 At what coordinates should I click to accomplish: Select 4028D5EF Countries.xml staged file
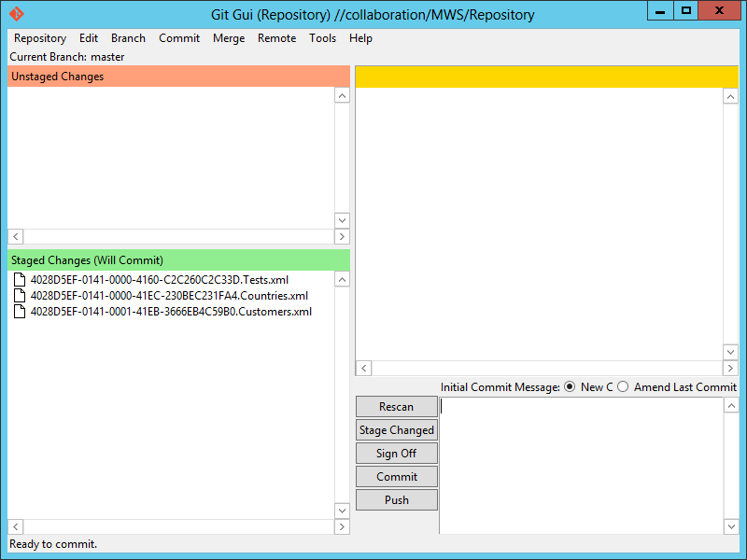click(x=169, y=296)
